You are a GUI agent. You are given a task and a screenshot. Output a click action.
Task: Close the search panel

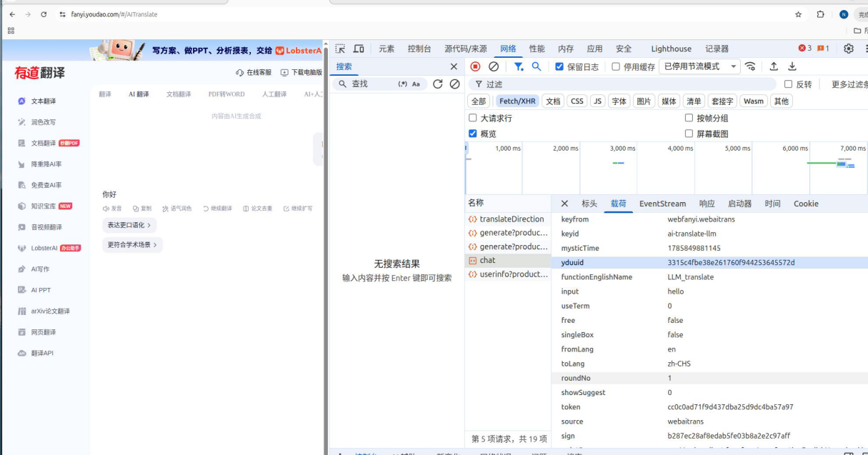coord(454,66)
